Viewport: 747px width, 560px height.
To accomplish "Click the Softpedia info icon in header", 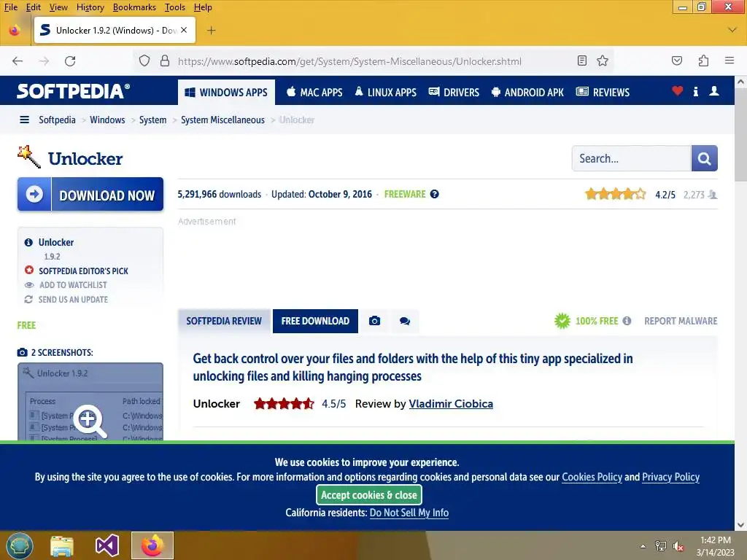I will [695, 91].
